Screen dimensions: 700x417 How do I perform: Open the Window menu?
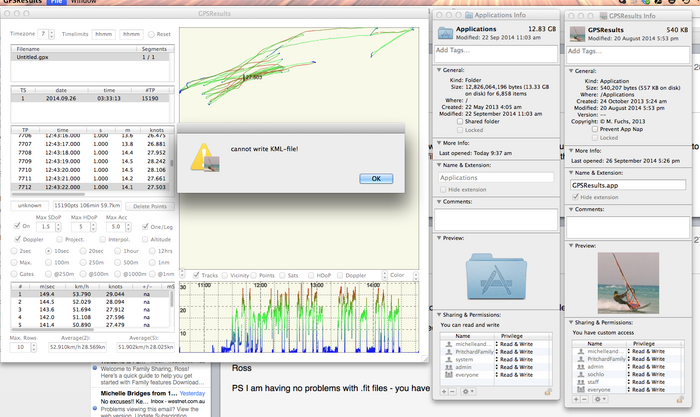point(84,3)
